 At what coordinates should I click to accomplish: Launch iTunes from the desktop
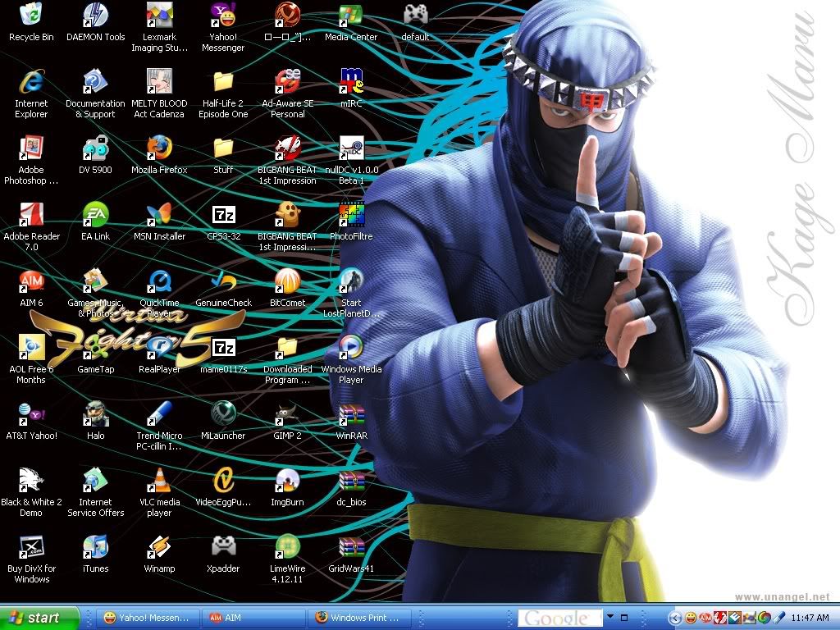click(x=95, y=546)
